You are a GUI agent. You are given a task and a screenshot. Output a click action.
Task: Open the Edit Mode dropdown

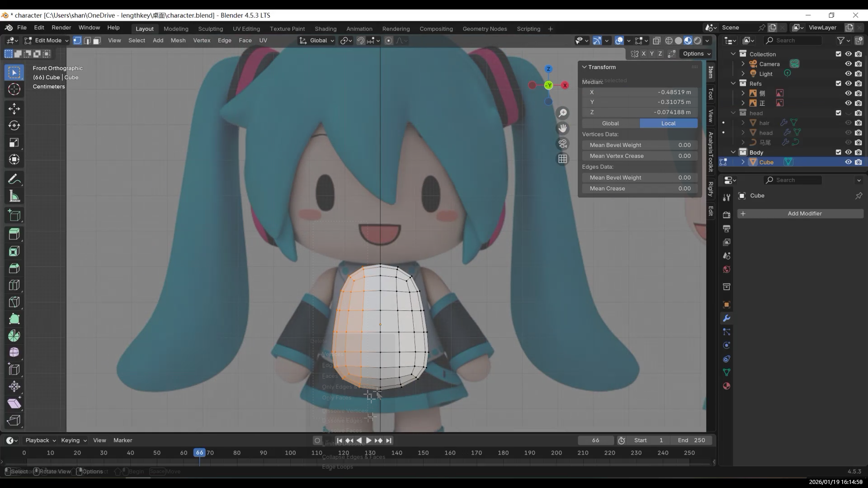point(47,41)
